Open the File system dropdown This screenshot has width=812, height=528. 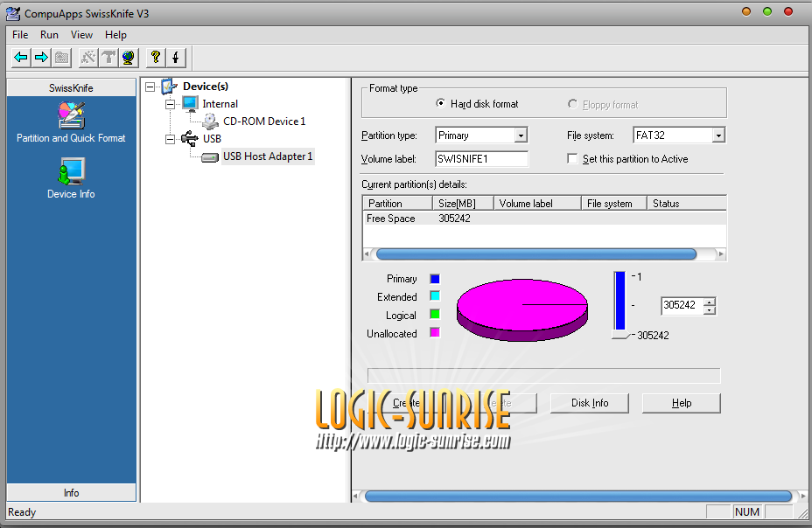pyautogui.click(x=718, y=135)
